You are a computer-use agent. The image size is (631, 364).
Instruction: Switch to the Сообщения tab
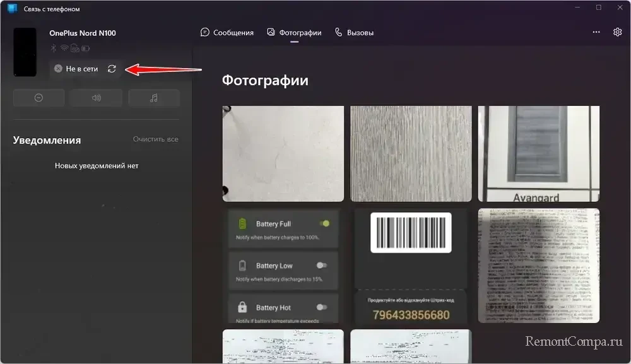click(227, 32)
